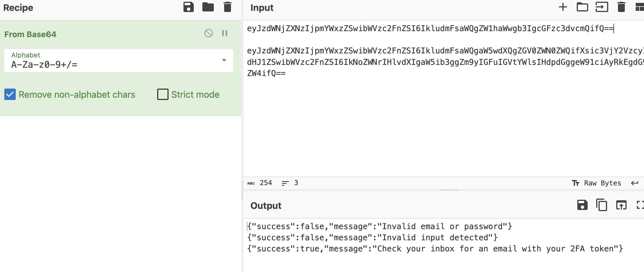Open a folder as input

[582, 7]
